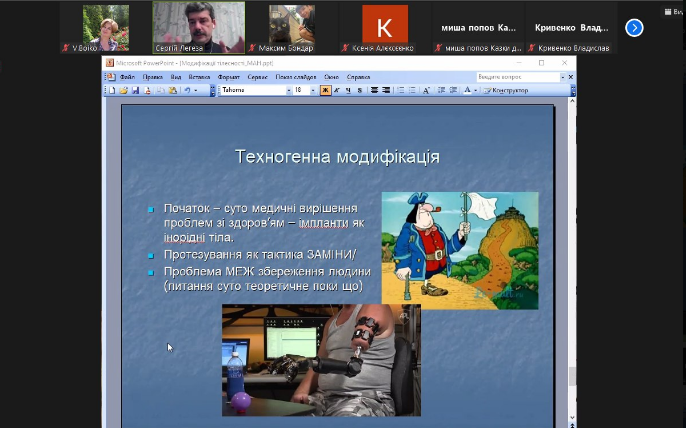This screenshot has width=686, height=428.
Task: Increase font size with the large A icon
Action: point(426,90)
